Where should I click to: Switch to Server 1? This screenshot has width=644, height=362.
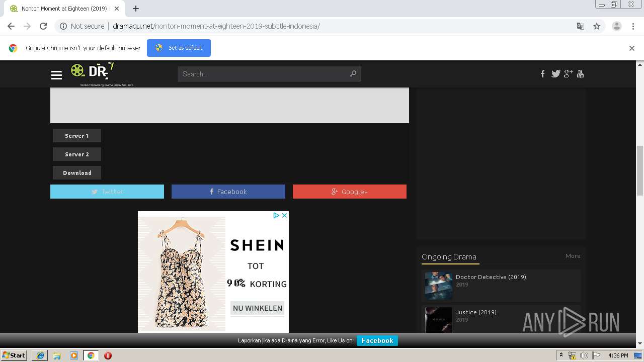tap(77, 136)
